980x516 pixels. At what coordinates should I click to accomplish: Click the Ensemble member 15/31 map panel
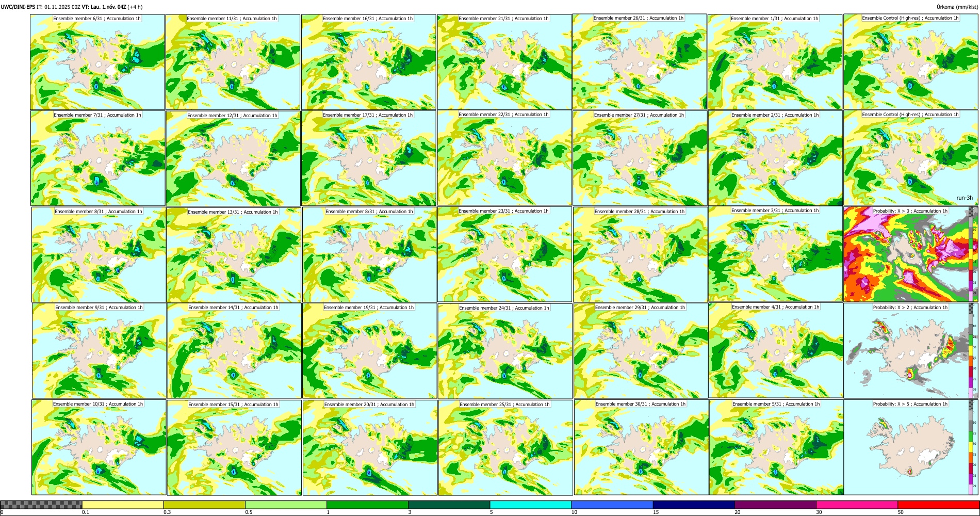(234, 447)
